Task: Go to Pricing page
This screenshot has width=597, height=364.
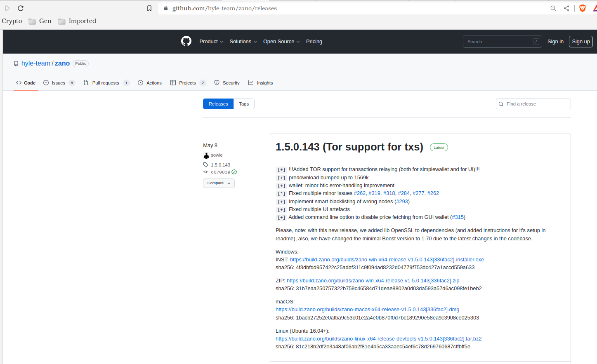Action: tap(314, 42)
